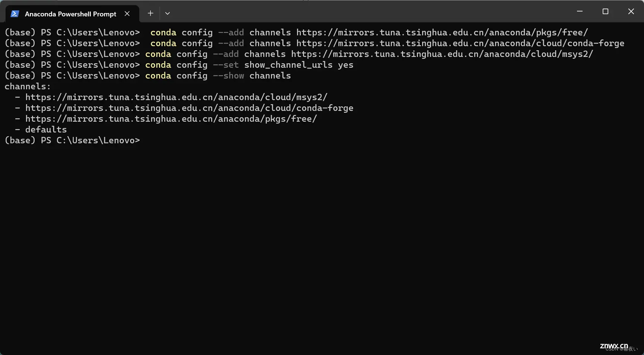This screenshot has width=644, height=355.
Task: Click the PowerShell icon in the tab
Action: pyautogui.click(x=15, y=14)
